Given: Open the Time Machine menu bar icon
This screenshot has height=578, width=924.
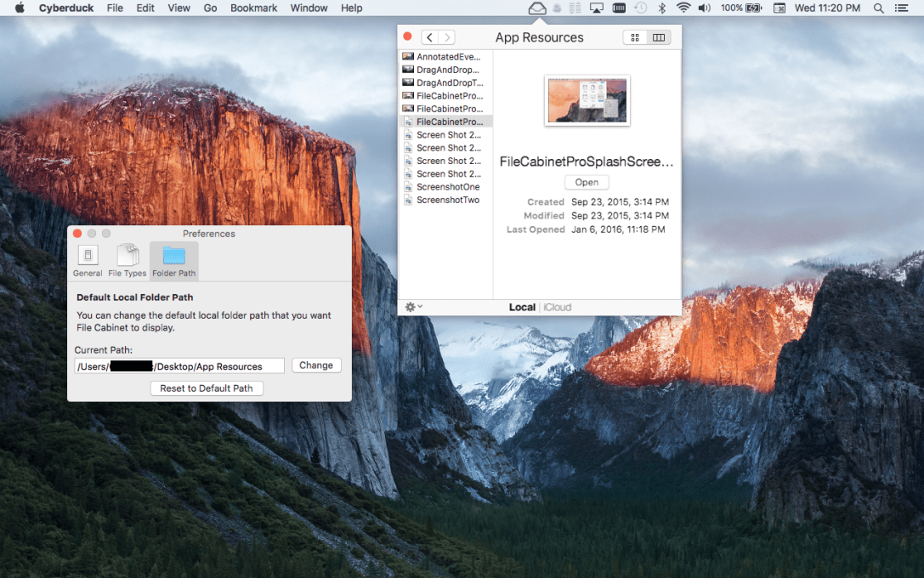Looking at the screenshot, I should pos(641,8).
